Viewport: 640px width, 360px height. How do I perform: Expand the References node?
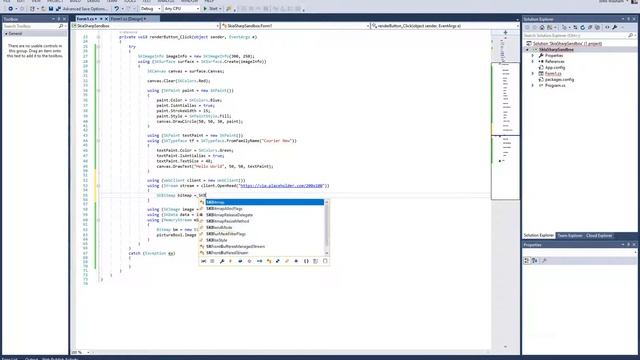tap(533, 62)
